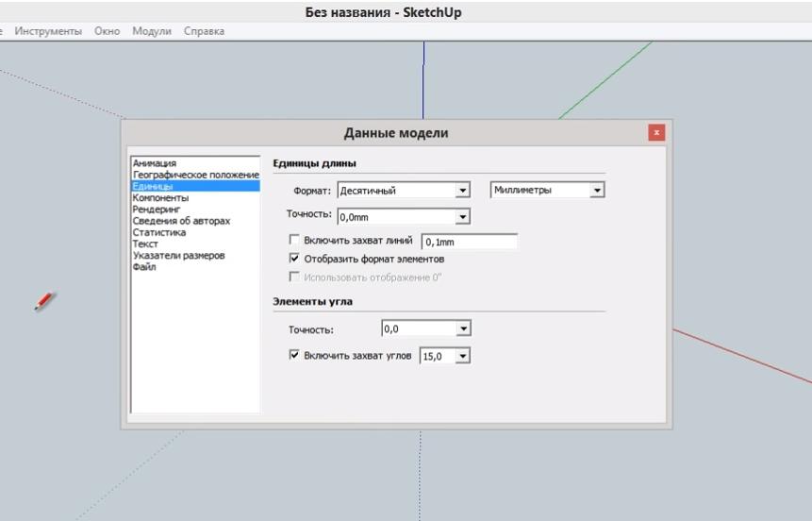This screenshot has width=812, height=521.
Task: Select Сведения об авторах entry
Action: point(196,221)
